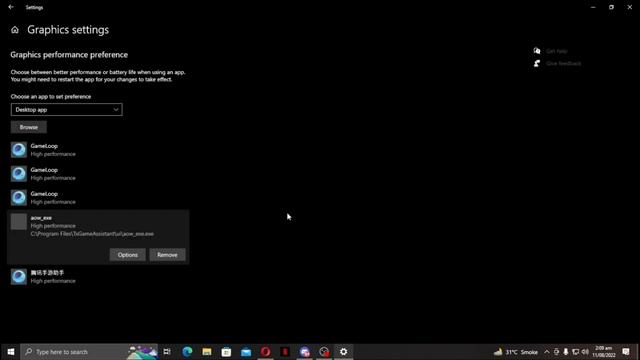Open the taskbar clock and date
This screenshot has width=640, height=360.
pyautogui.click(x=604, y=351)
